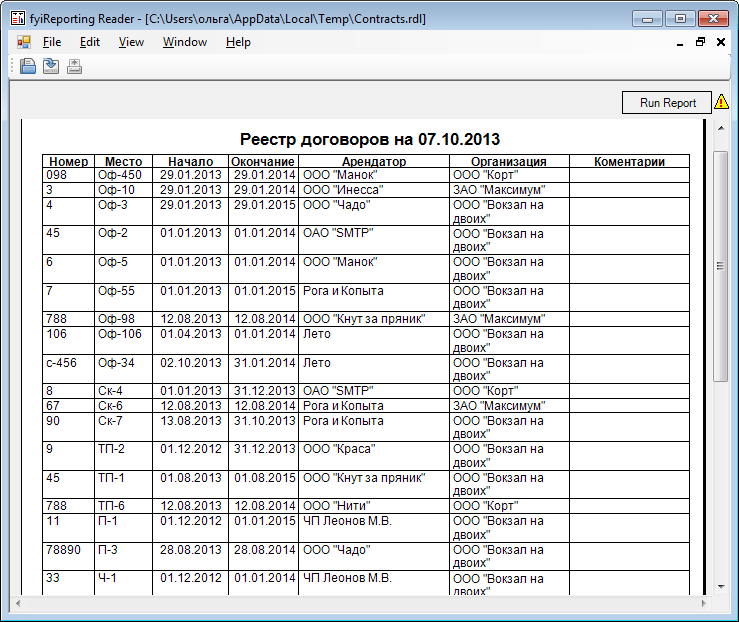Click the Print toolbar icon

74,66
